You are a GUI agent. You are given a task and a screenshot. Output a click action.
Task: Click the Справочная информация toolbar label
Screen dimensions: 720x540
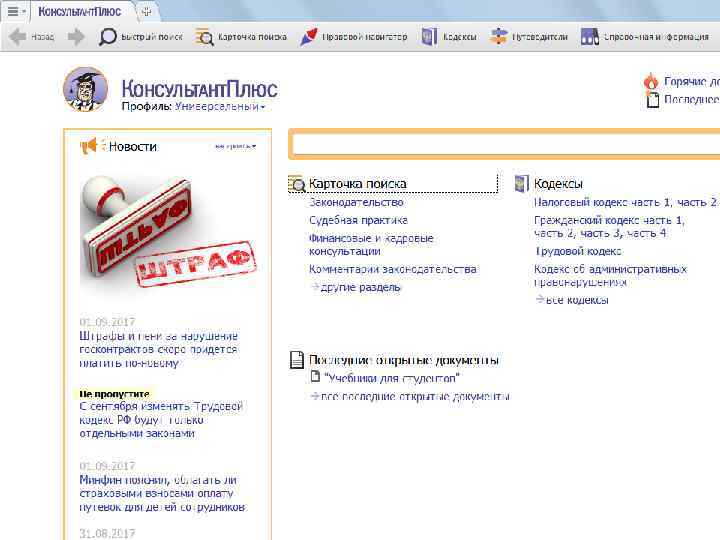click(656, 37)
